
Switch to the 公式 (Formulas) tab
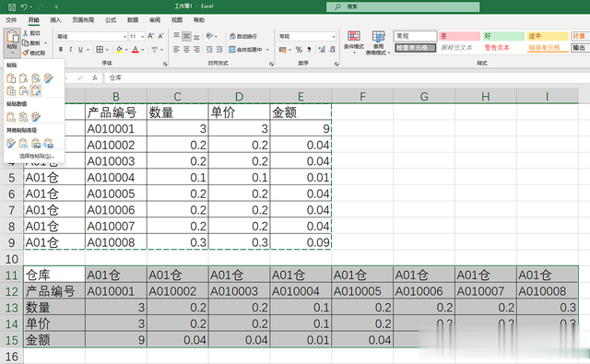click(x=111, y=20)
